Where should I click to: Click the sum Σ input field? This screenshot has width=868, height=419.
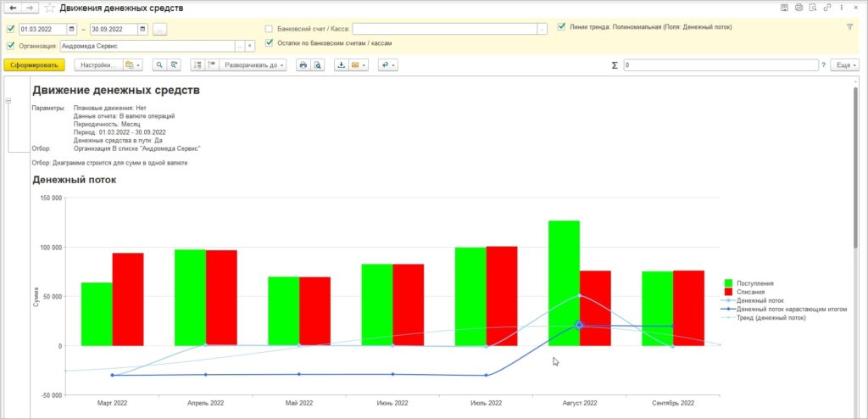point(721,64)
